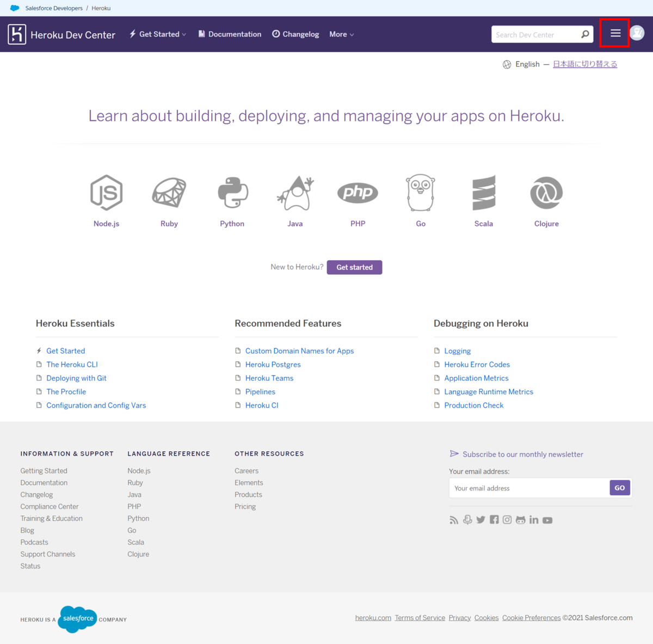653x644 pixels.
Task: Select the PHP language icon
Action: tap(358, 193)
